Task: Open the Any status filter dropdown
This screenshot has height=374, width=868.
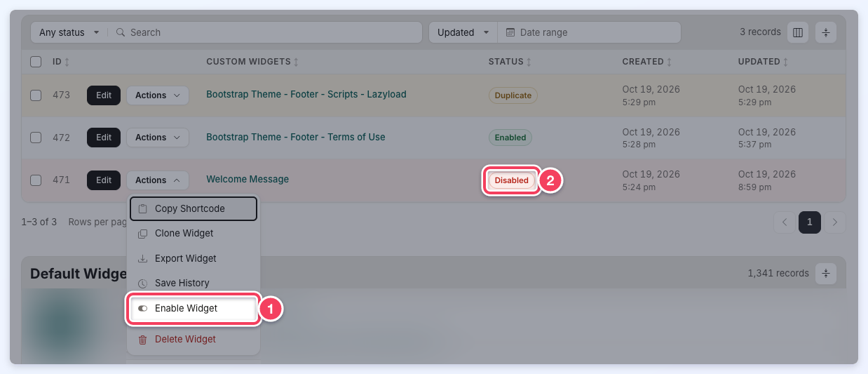Action: pos(69,32)
